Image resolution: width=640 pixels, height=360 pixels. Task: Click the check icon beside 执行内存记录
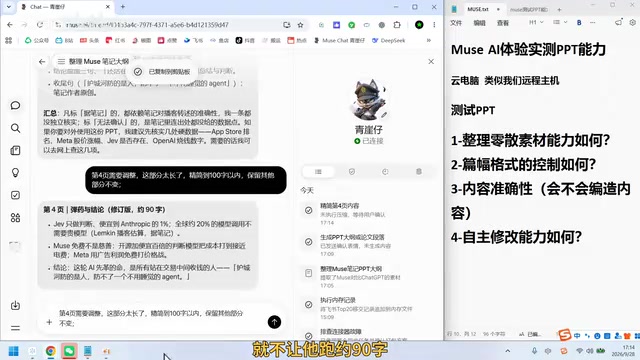click(x=309, y=304)
